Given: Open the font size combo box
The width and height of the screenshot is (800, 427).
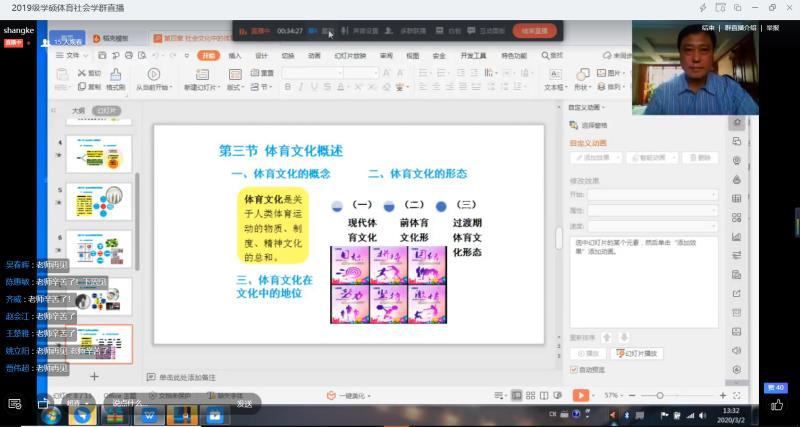Looking at the screenshot, I should tap(361, 73).
